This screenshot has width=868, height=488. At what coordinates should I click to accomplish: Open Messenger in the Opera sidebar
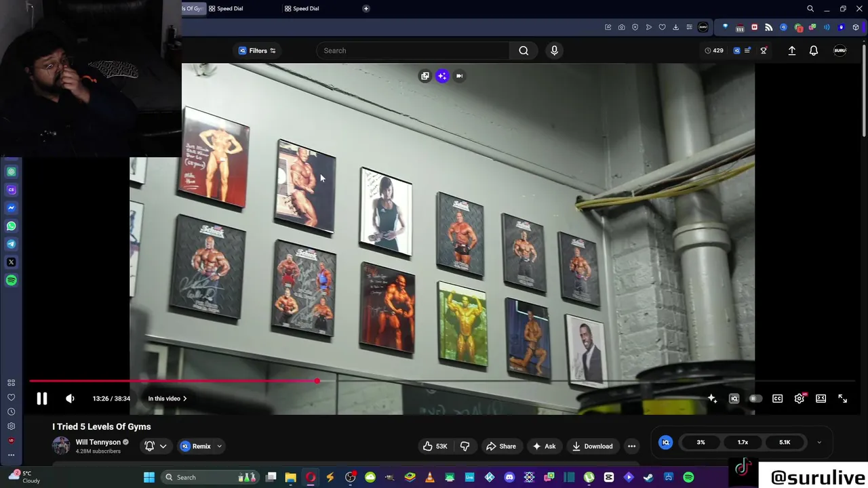[x=11, y=208]
